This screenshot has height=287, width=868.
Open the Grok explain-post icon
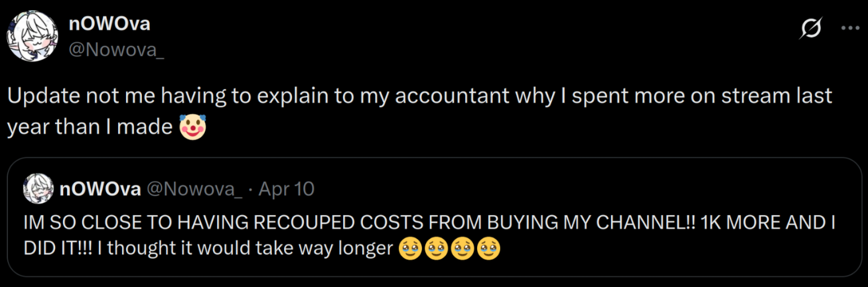pos(811,29)
